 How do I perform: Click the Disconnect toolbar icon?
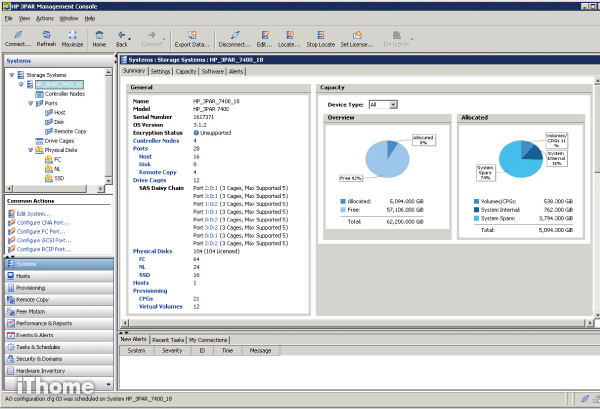(x=233, y=35)
